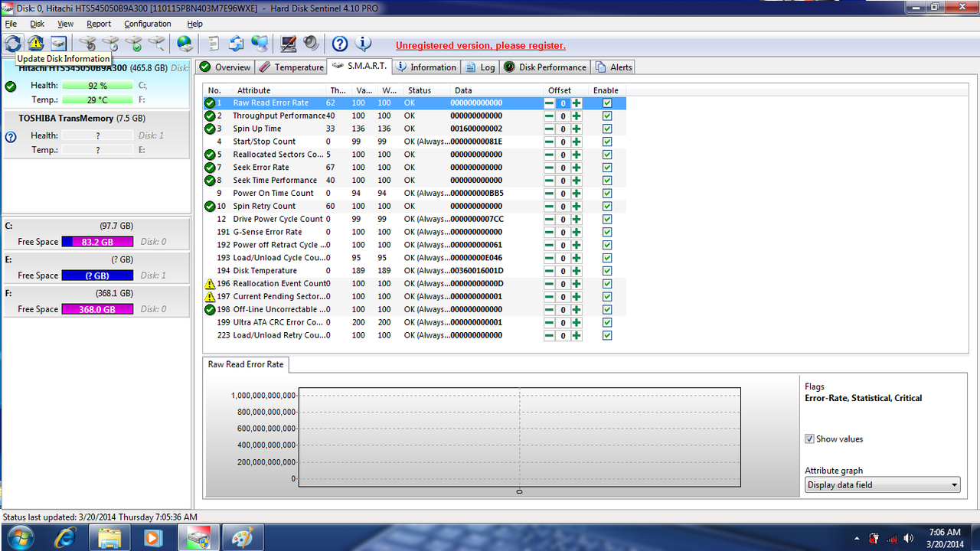Show hidden icons in system tray
Viewport: 980px width, 551px height.
(856, 538)
